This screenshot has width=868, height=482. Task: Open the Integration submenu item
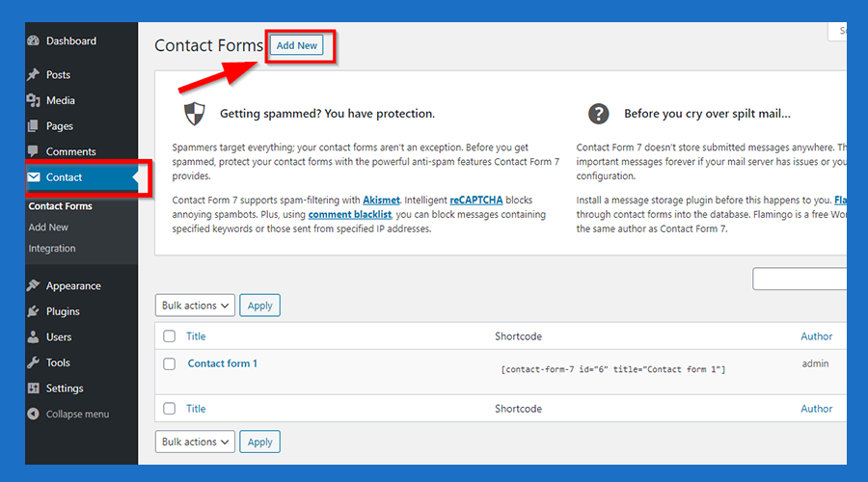(x=52, y=249)
